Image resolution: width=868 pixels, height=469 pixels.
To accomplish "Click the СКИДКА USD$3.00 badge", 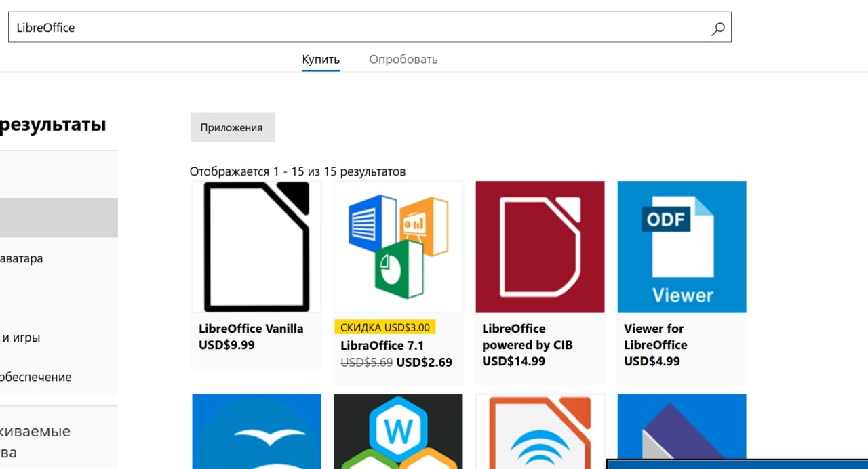I will 384,327.
